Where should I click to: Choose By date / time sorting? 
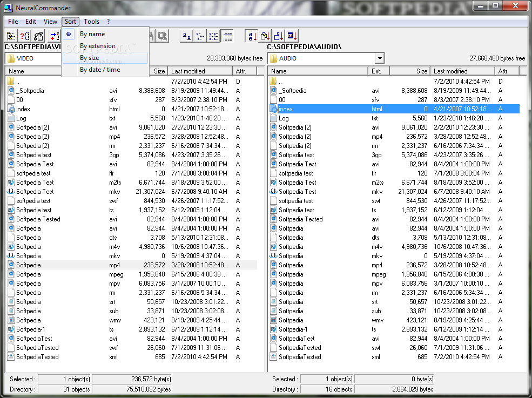pos(105,70)
